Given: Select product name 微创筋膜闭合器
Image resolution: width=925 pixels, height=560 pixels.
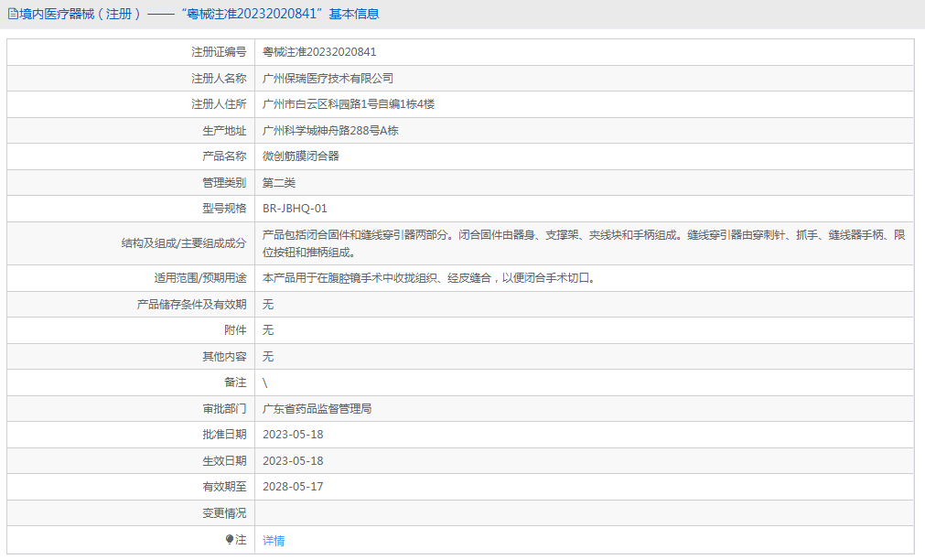Looking at the screenshot, I should pyautogui.click(x=301, y=156).
